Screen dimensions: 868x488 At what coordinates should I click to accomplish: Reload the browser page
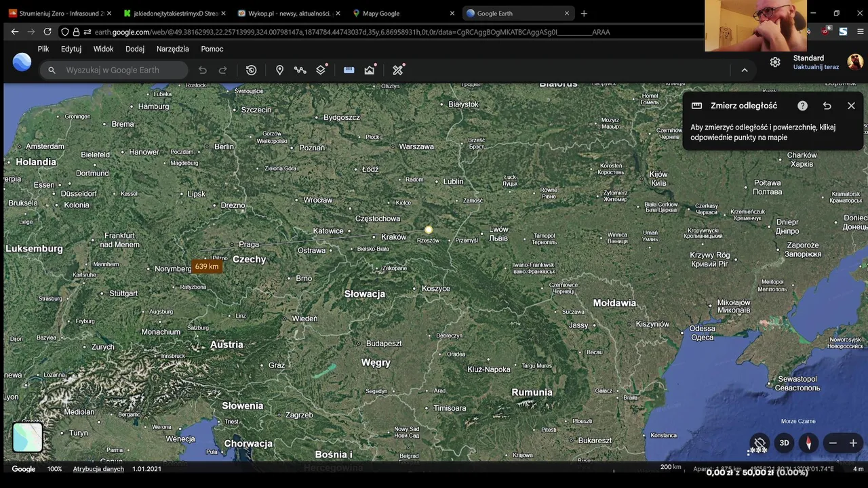[x=47, y=32]
